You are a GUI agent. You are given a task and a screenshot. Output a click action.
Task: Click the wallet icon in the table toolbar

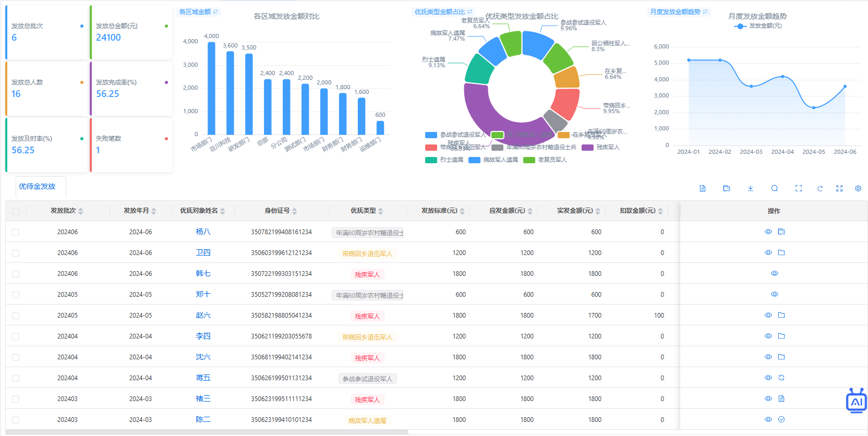[x=727, y=188]
